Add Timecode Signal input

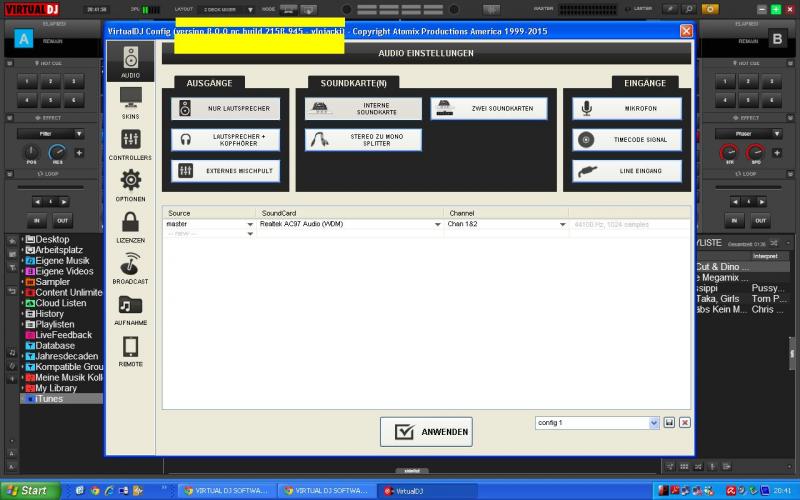(627, 140)
